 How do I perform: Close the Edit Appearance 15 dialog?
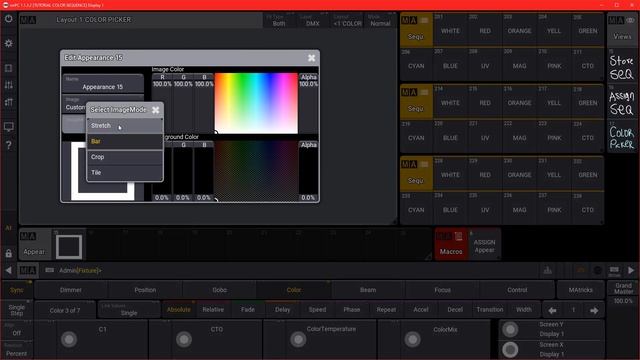(311, 58)
